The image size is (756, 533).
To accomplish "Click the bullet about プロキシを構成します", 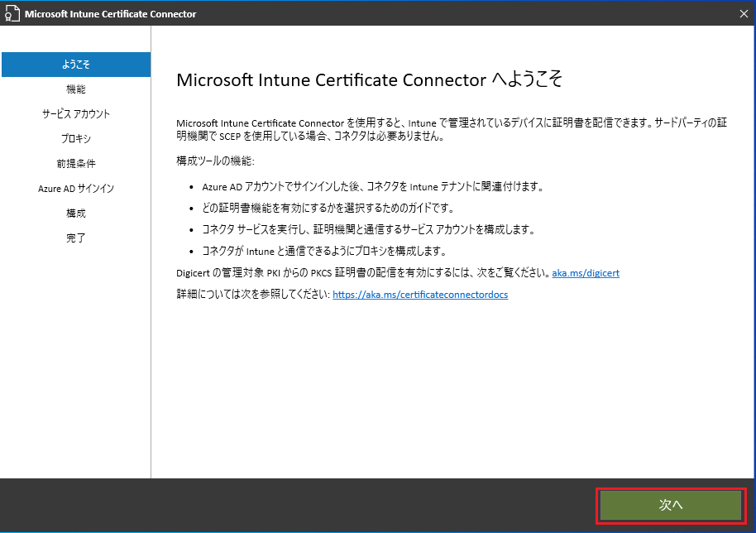I will (325, 252).
